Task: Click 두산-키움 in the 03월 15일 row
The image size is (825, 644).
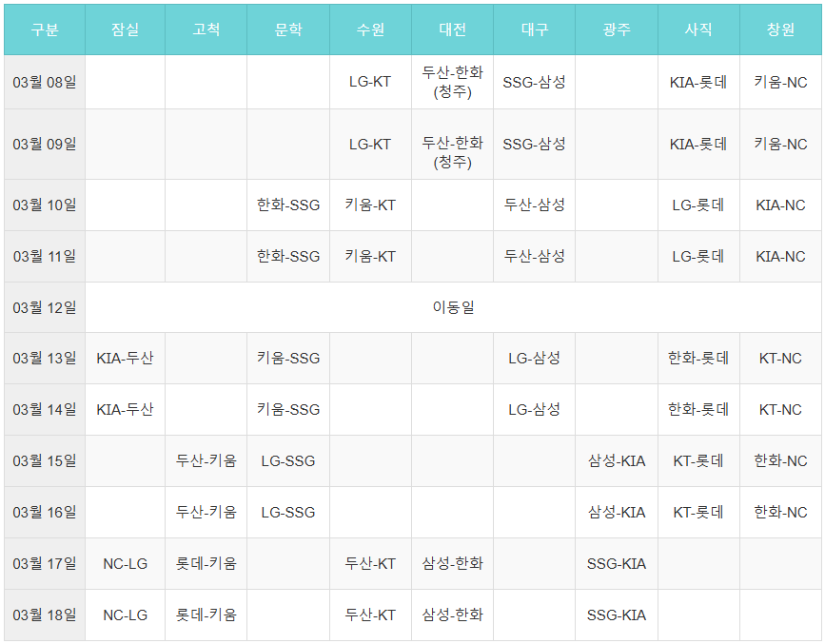Action: (206, 461)
